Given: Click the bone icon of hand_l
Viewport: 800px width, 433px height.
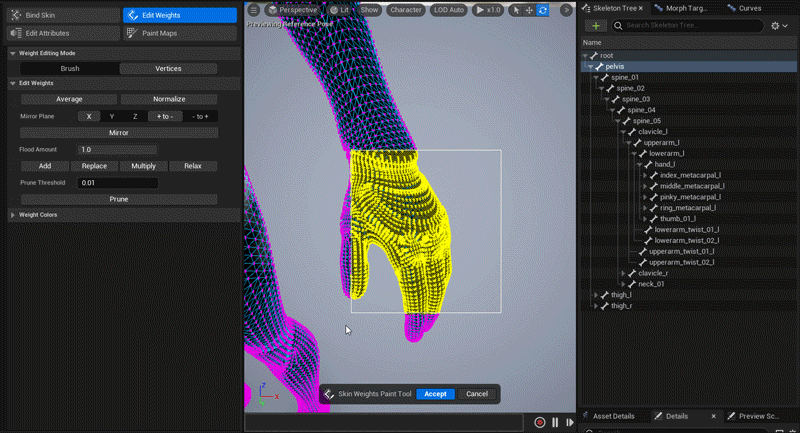Looking at the screenshot, I should pyautogui.click(x=648, y=164).
